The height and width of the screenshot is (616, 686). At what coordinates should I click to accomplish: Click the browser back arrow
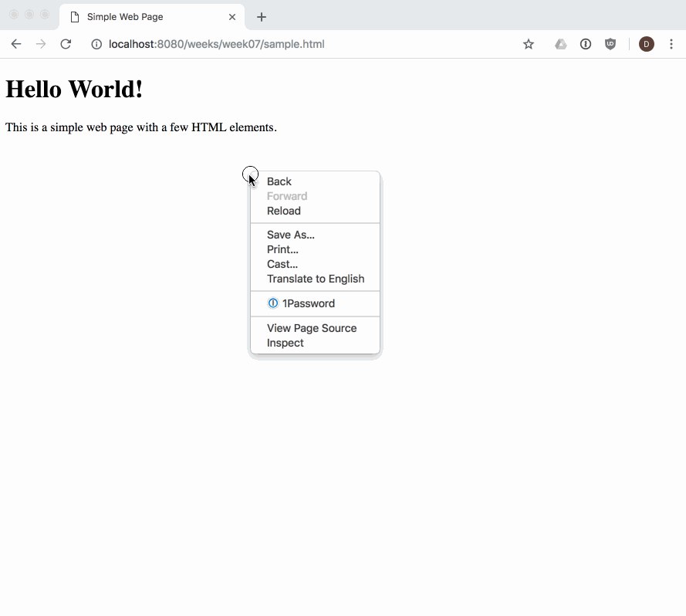(15, 44)
